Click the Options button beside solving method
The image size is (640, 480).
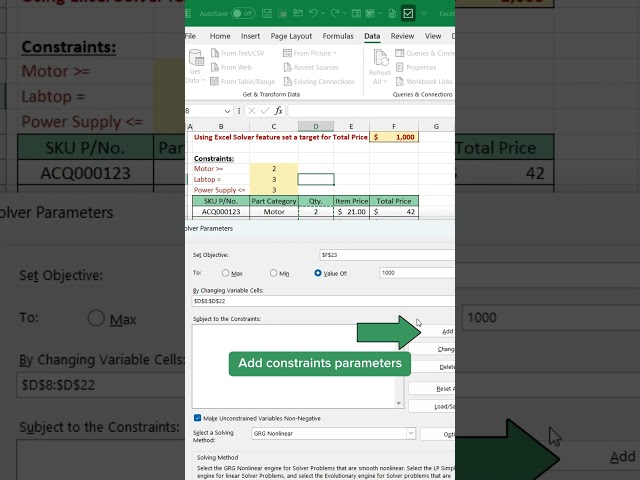pyautogui.click(x=438, y=434)
